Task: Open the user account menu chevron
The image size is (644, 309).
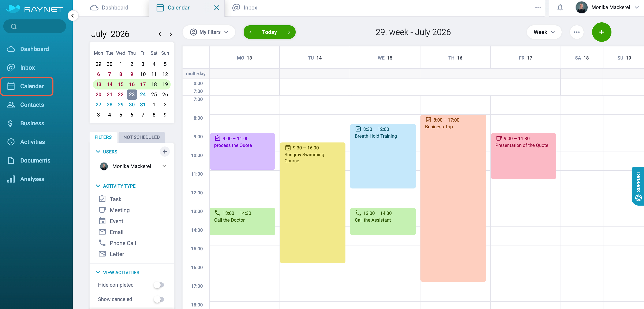Action: [x=637, y=8]
